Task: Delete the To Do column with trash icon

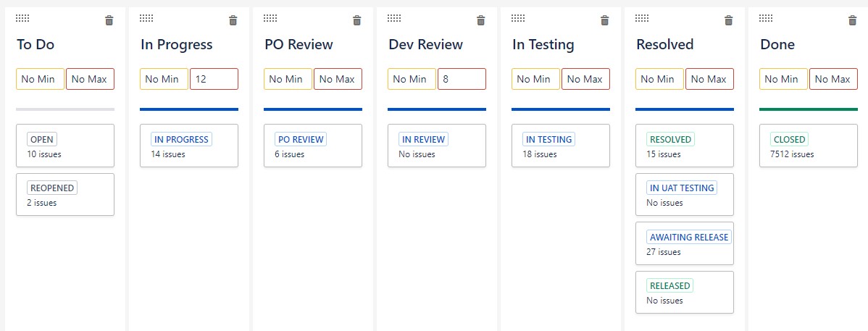Action: 109,20
